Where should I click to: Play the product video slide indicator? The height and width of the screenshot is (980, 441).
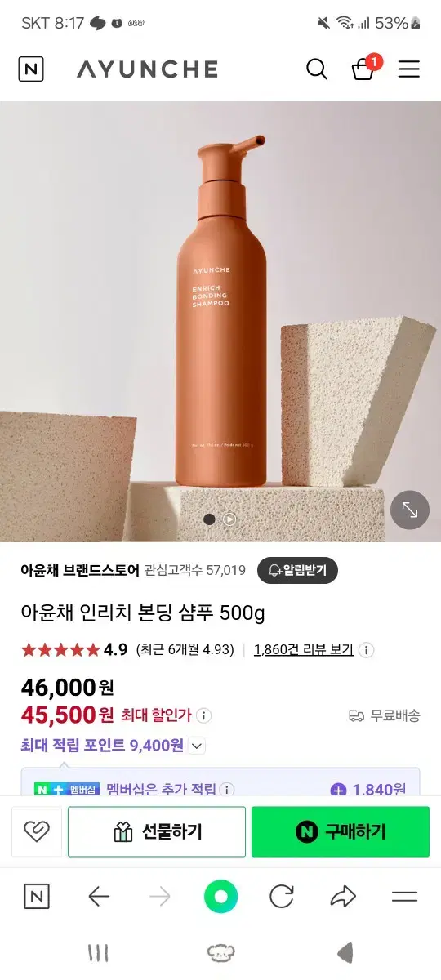coord(229,519)
